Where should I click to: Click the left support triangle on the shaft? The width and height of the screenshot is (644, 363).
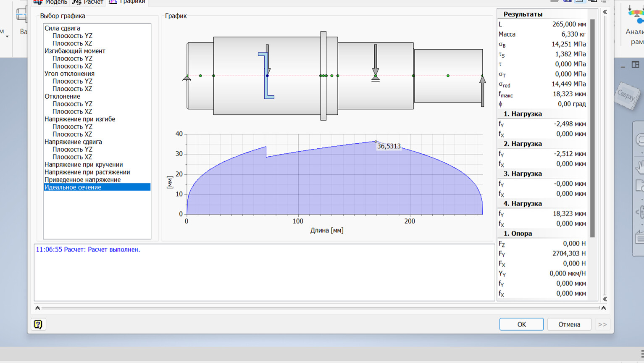pos(187,78)
